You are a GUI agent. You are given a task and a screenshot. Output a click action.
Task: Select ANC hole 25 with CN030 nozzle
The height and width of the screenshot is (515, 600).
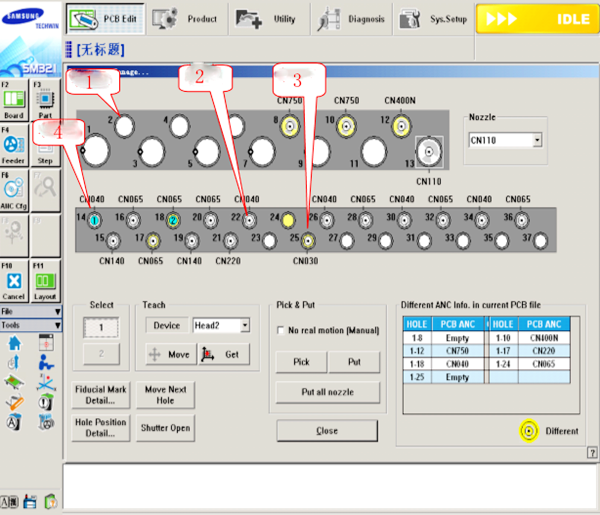coord(308,241)
